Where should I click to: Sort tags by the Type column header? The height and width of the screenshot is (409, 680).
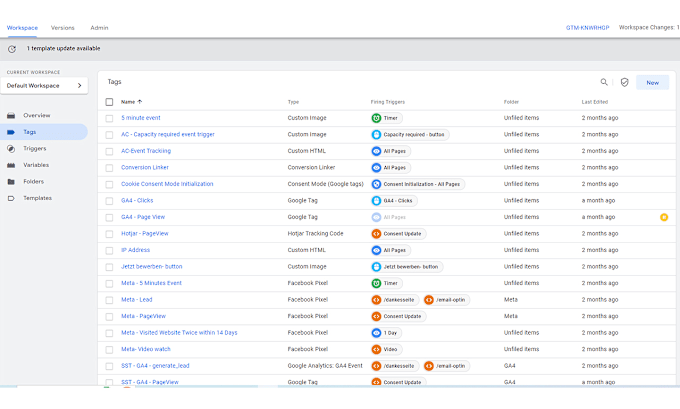[293, 102]
